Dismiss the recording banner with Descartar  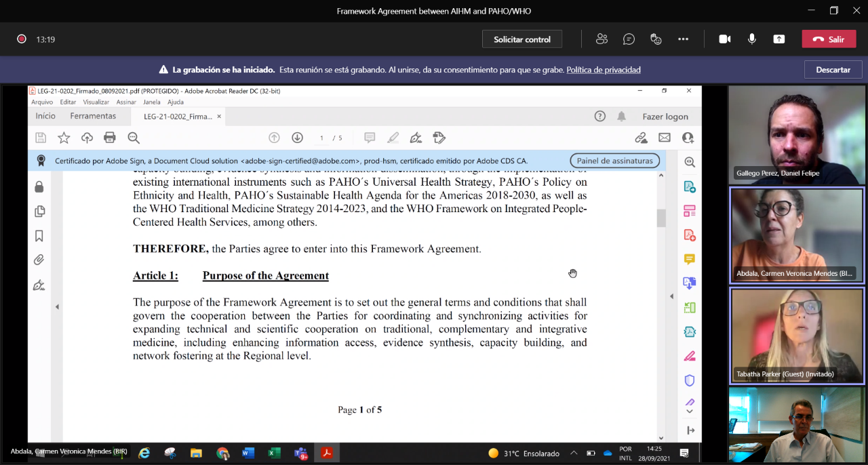click(x=833, y=70)
